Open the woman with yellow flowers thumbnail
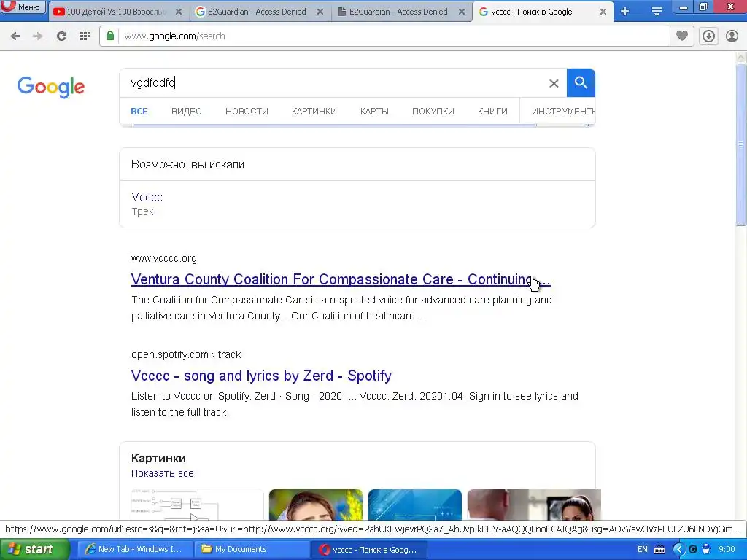 [x=316, y=505]
